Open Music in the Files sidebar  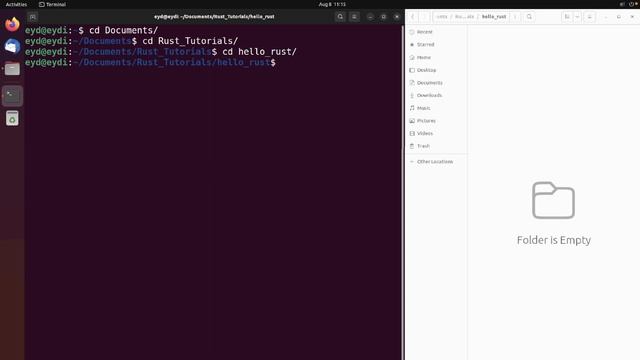click(x=436, y=108)
